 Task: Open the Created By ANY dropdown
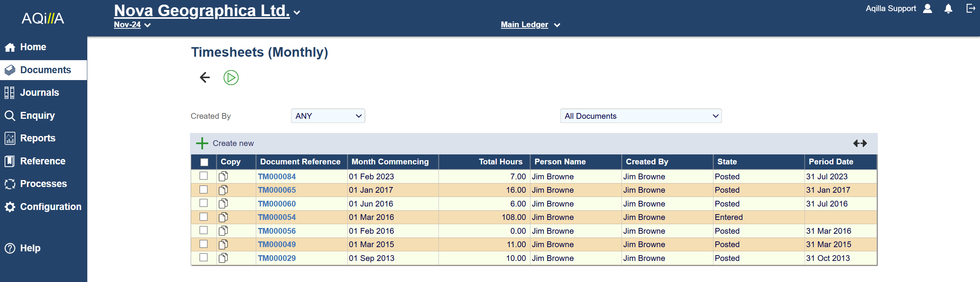click(x=328, y=116)
